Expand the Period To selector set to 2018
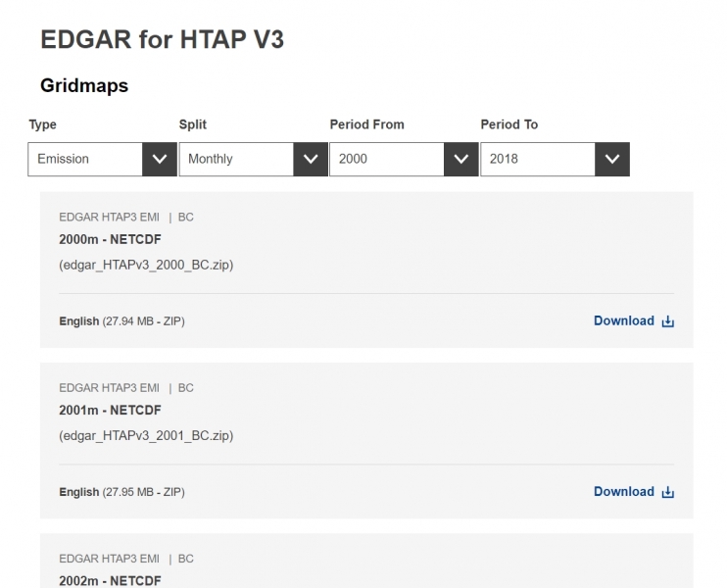727x588 pixels. pos(538,159)
